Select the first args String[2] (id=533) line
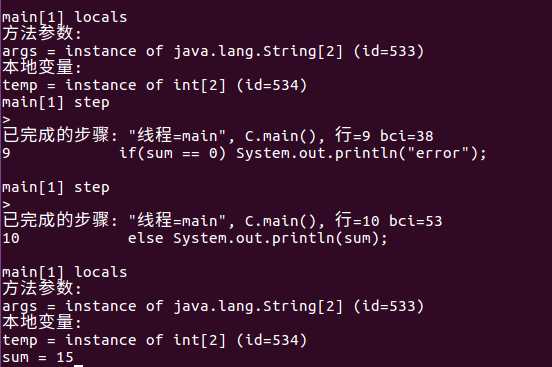This screenshot has width=552, height=367. 213,51
